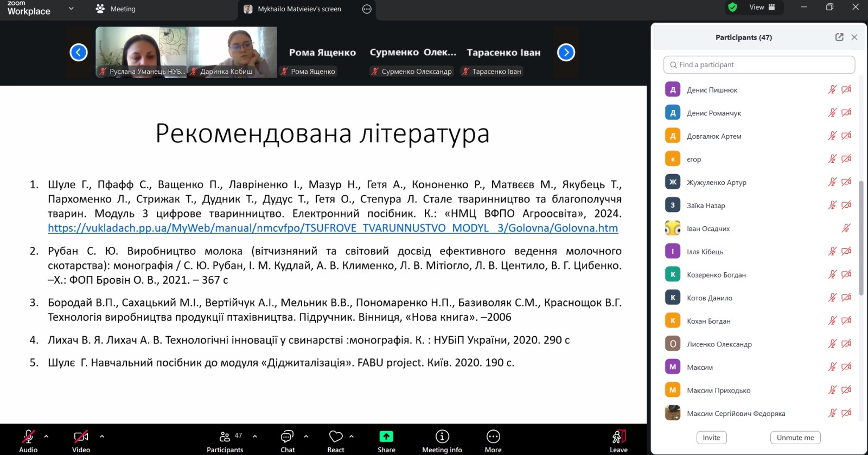The image size is (868, 455).
Task: Open the View menu
Action: tap(762, 8)
